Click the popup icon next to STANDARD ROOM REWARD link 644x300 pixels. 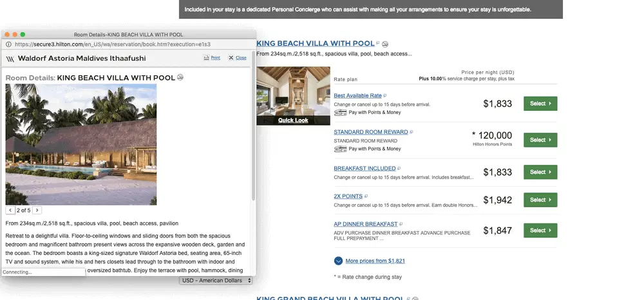(411, 132)
